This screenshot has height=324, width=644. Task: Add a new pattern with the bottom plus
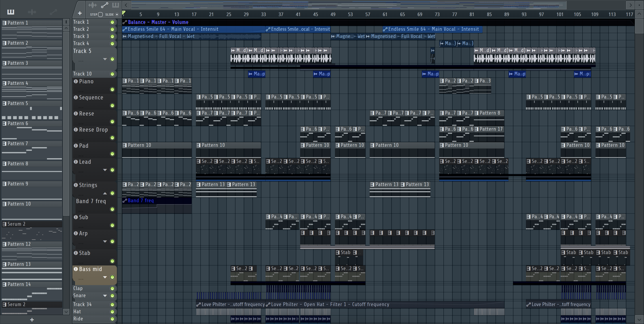[x=32, y=320]
